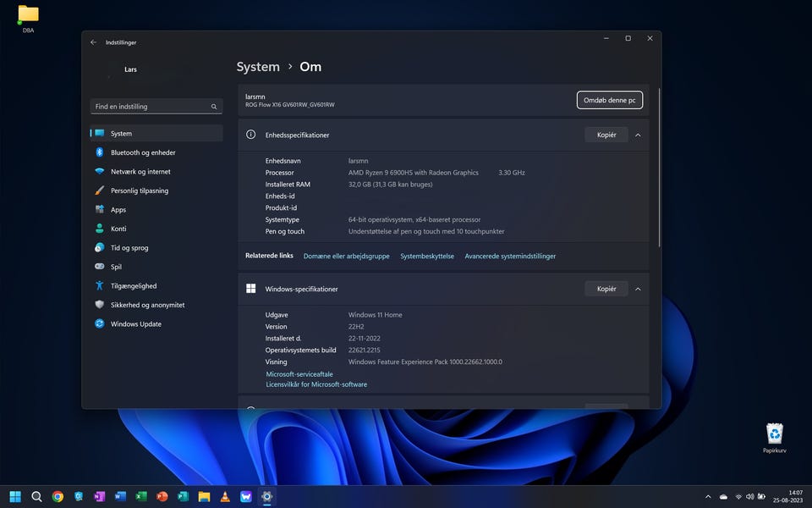Click the Omdøb denne pc button

pyautogui.click(x=609, y=100)
